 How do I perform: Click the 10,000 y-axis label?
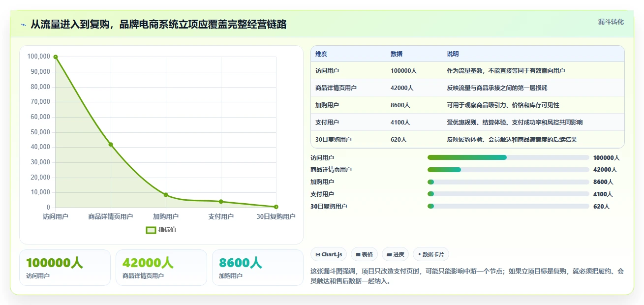click(x=40, y=193)
